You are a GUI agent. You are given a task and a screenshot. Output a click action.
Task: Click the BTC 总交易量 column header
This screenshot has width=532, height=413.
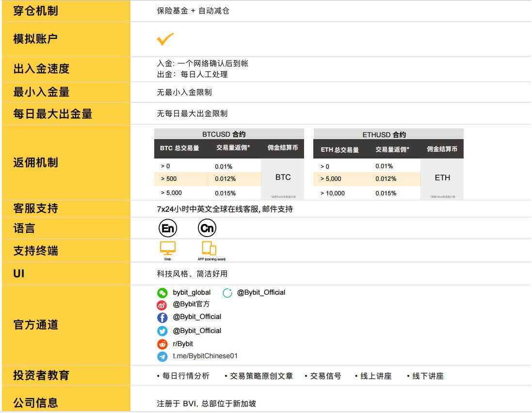click(179, 148)
